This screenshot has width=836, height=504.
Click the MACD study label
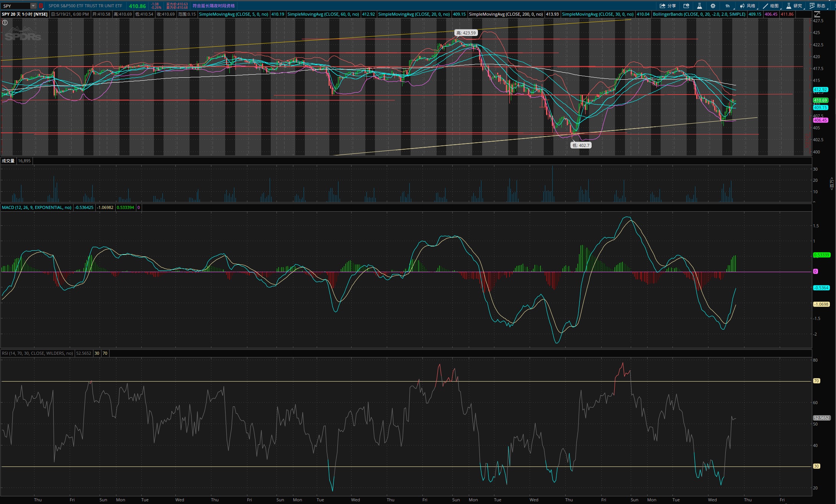[x=36, y=207]
